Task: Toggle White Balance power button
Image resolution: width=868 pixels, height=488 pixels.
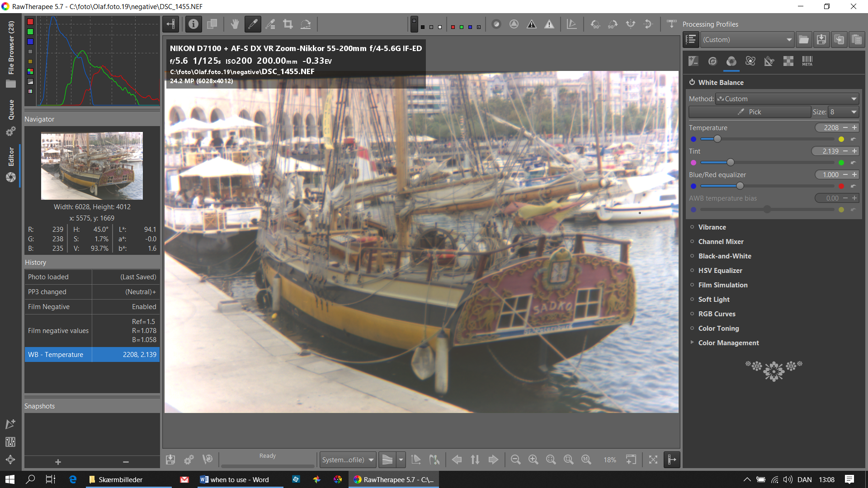Action: pos(692,82)
